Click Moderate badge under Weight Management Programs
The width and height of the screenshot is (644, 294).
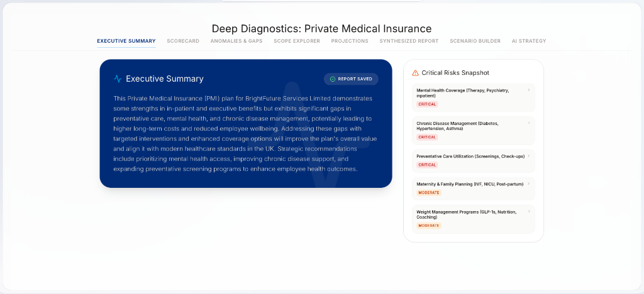(x=429, y=226)
